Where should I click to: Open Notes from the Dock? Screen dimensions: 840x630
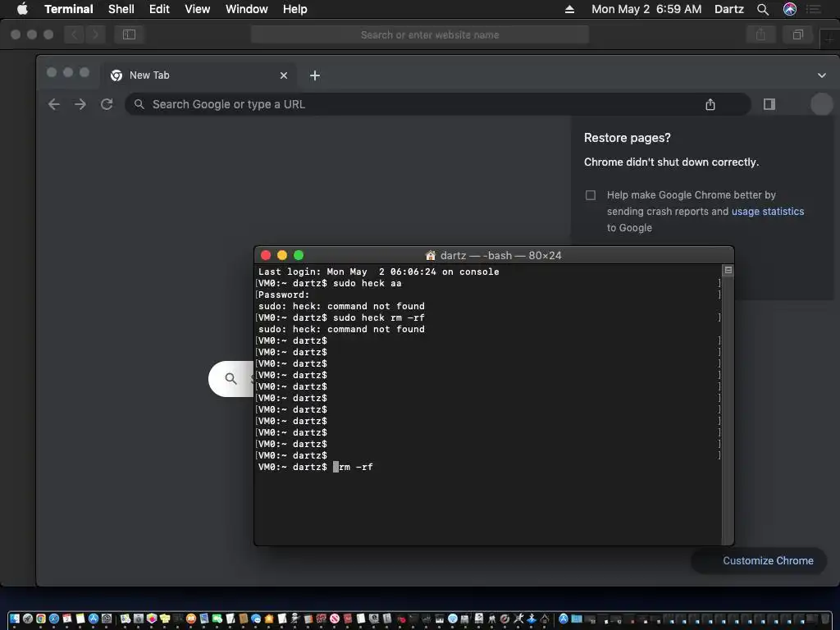80,617
